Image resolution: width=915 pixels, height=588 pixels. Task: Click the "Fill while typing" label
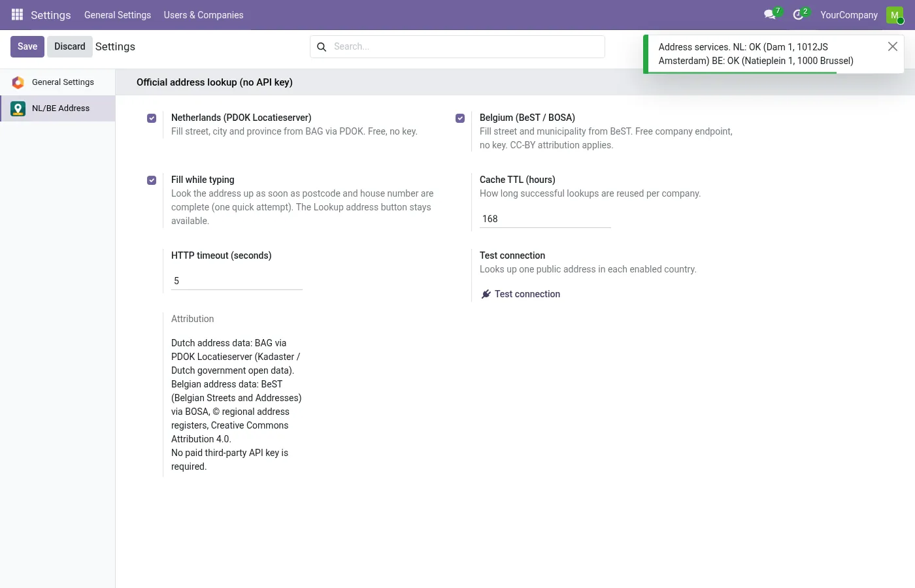(203, 180)
